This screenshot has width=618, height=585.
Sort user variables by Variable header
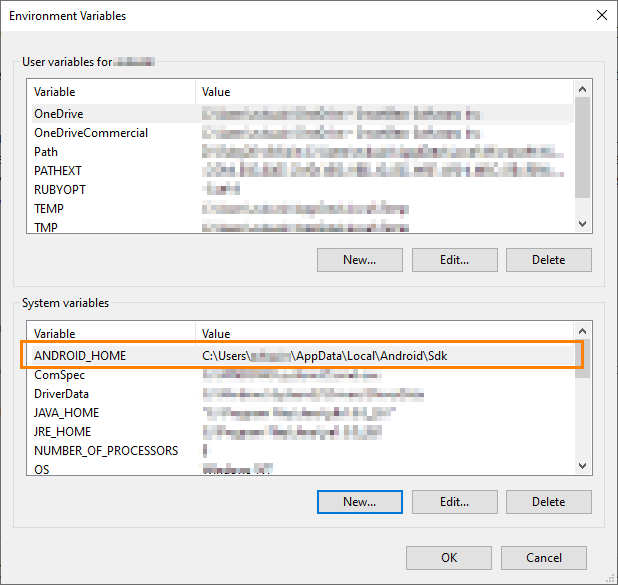tap(111, 92)
